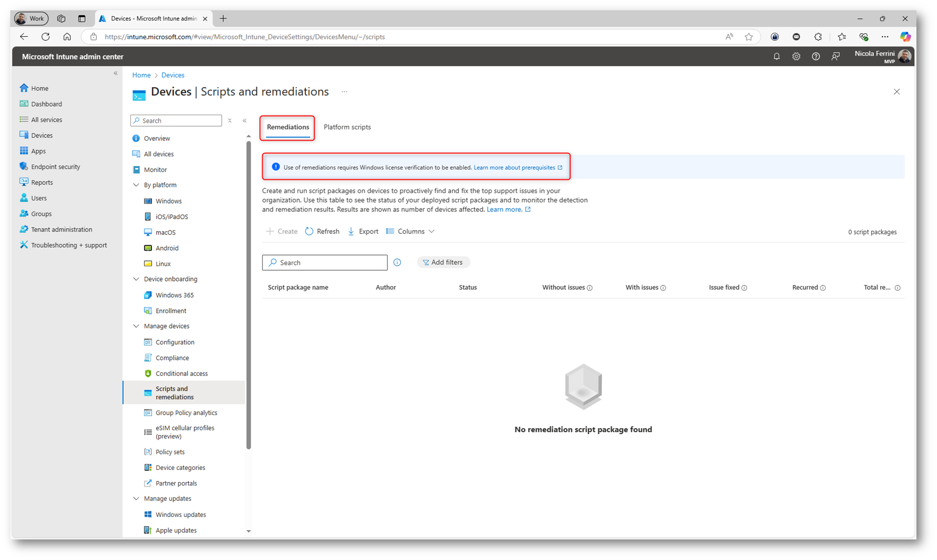Open Android platform item
937x560 pixels.
click(x=167, y=248)
